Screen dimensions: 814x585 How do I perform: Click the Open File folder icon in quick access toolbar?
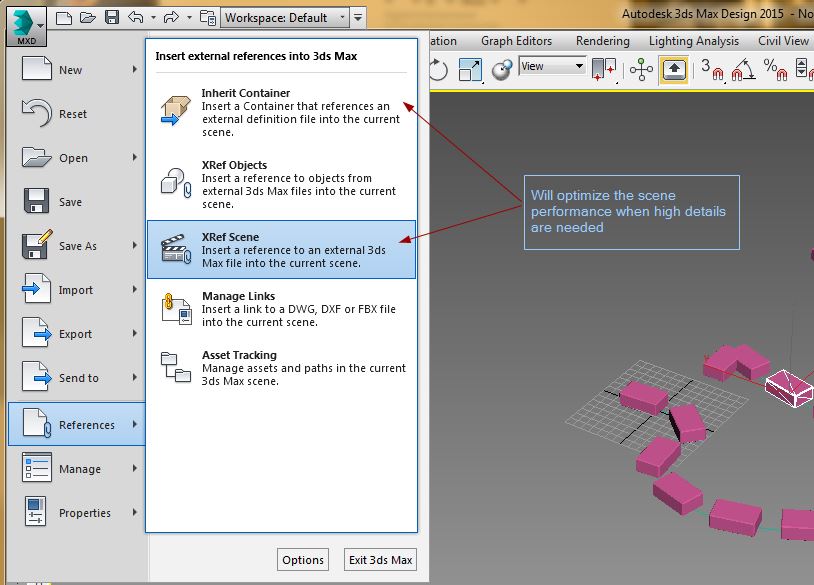88,18
